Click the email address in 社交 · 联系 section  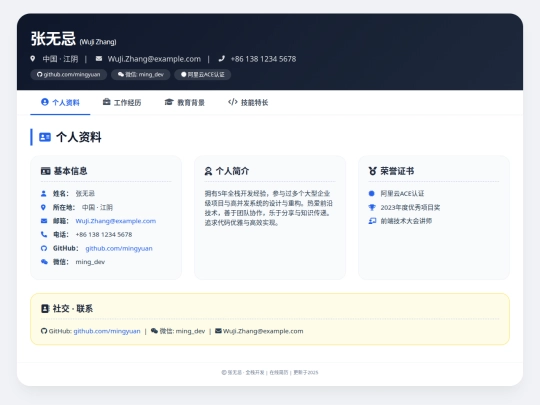click(263, 331)
